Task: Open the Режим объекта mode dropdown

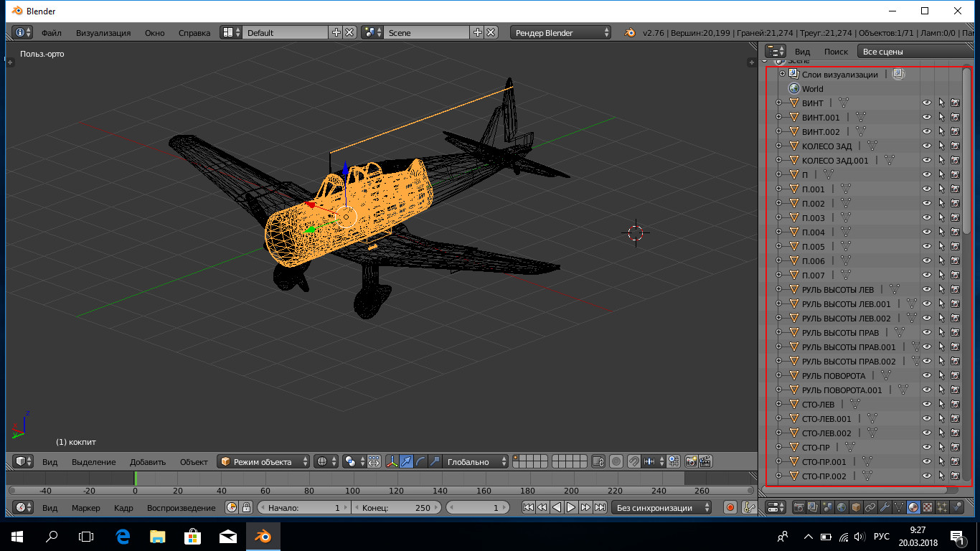Action: (x=264, y=462)
